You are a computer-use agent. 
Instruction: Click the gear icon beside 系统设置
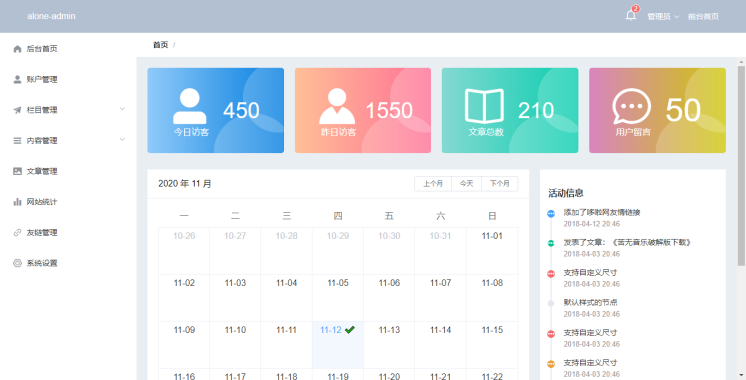pos(18,263)
